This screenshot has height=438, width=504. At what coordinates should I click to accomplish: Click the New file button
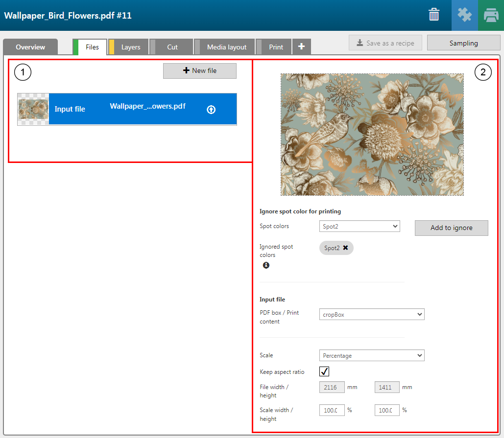[x=200, y=71]
